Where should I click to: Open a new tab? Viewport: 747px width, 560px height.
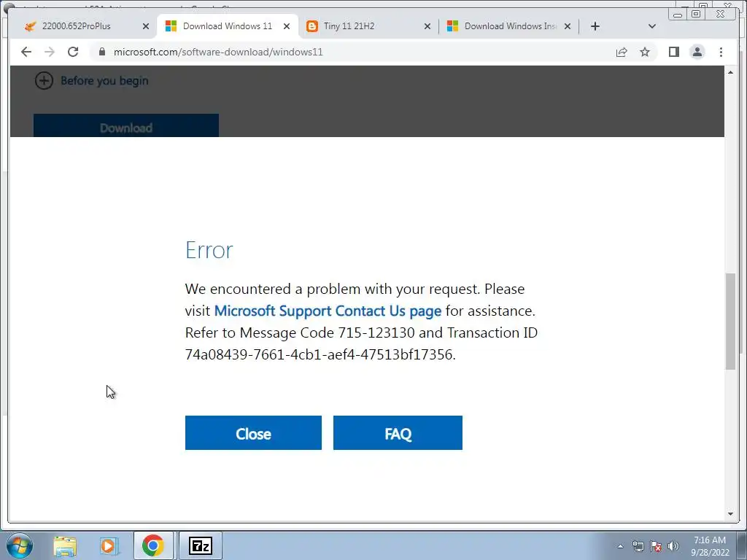(x=595, y=26)
